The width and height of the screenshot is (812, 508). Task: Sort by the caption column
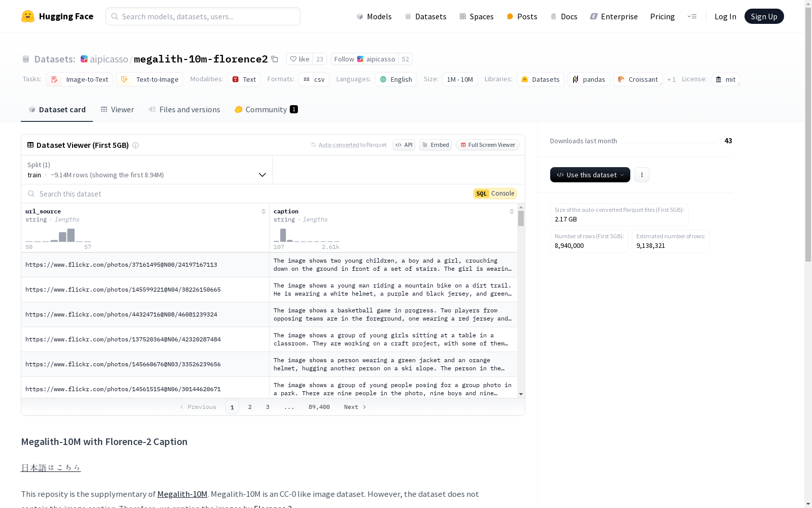[512, 211]
